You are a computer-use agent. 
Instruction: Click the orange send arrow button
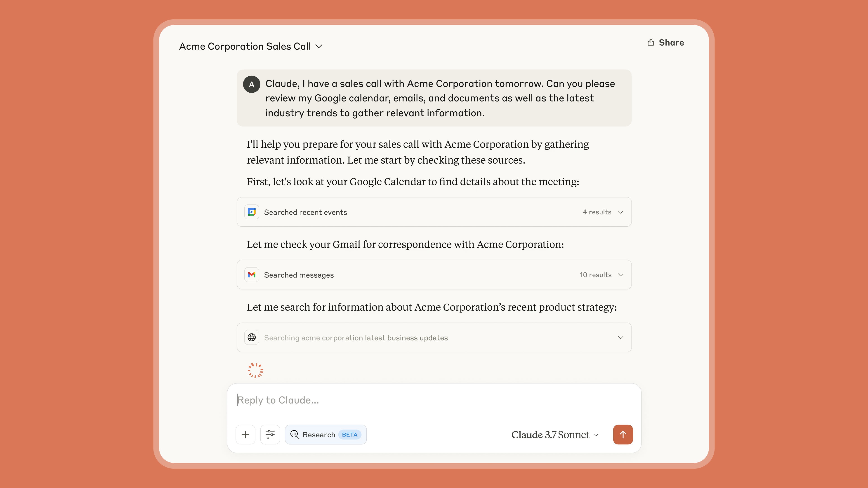[x=623, y=434]
